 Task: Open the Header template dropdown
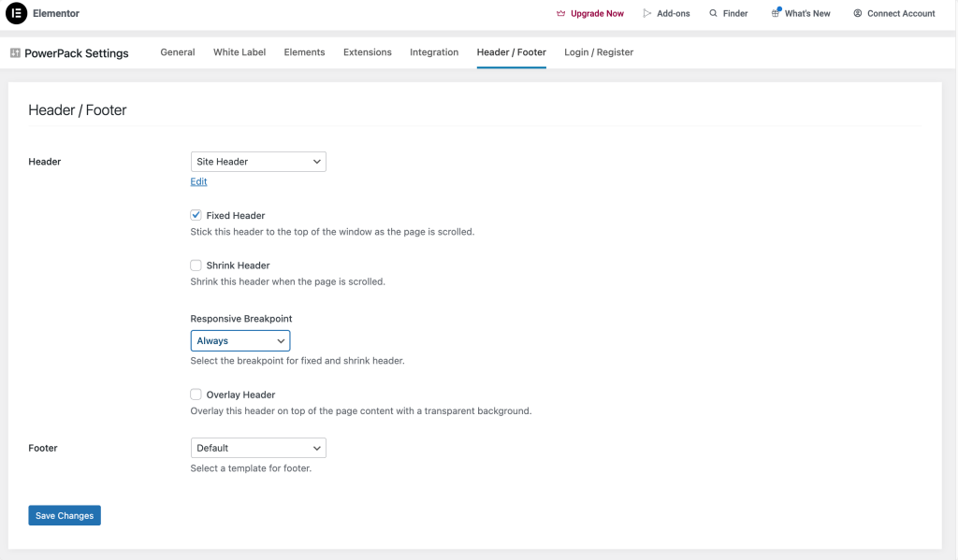(258, 162)
